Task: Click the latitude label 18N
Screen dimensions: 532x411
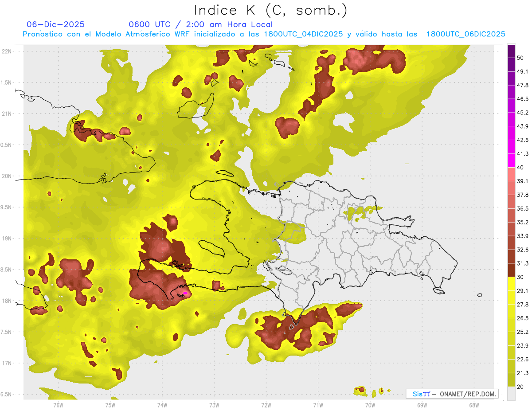Action: [7, 301]
